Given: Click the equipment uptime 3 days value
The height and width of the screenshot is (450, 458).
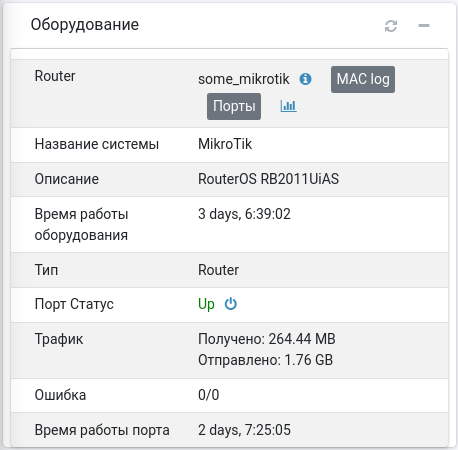Looking at the screenshot, I should pos(244,214).
